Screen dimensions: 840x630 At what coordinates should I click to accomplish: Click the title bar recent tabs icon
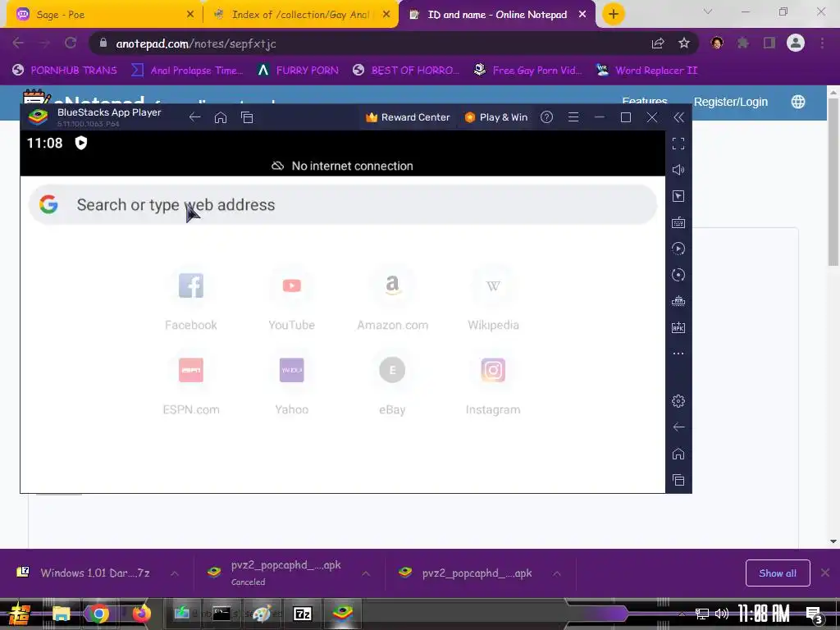tap(247, 117)
